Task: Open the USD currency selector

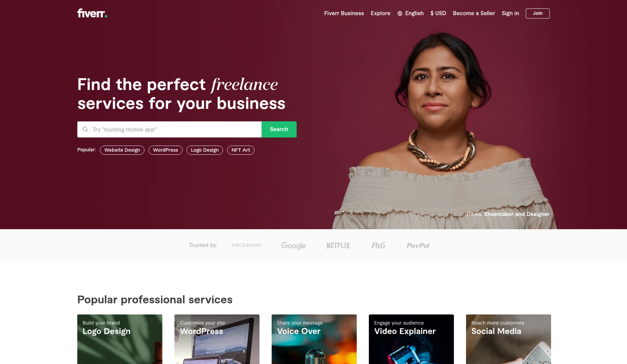Action: coord(438,13)
